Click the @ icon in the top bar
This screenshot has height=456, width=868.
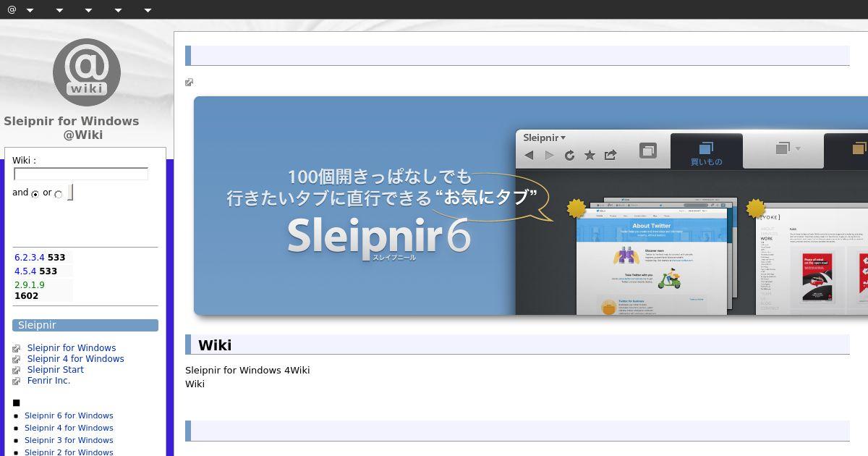coord(12,9)
